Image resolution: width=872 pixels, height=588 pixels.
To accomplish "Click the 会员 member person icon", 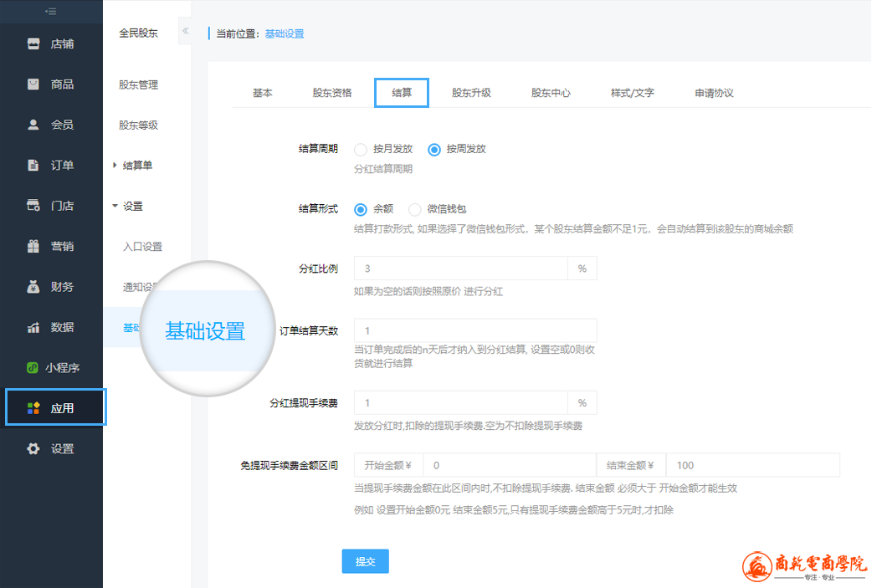I will [x=33, y=125].
